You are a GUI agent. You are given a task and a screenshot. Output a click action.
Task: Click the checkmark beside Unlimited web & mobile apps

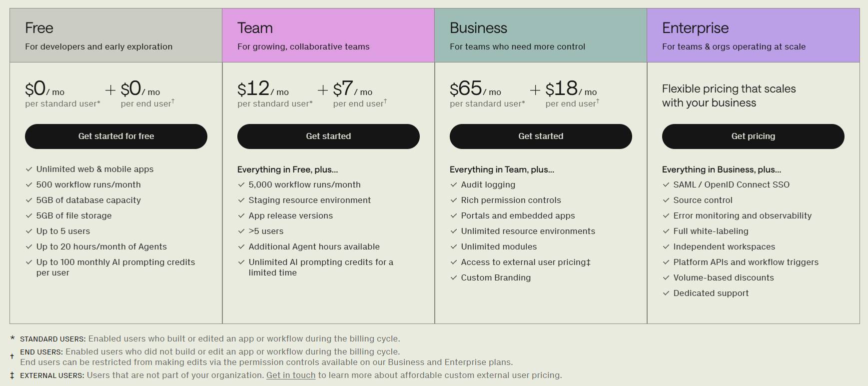[x=29, y=169]
